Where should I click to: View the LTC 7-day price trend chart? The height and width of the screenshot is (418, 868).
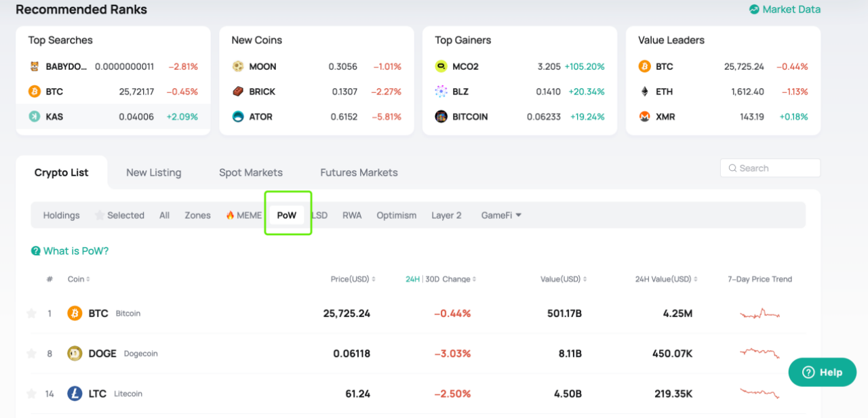[x=759, y=393]
